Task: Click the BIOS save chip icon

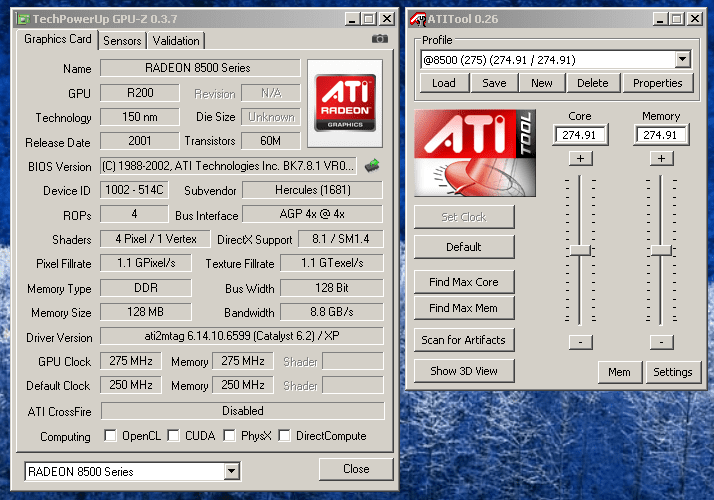Action: click(372, 165)
